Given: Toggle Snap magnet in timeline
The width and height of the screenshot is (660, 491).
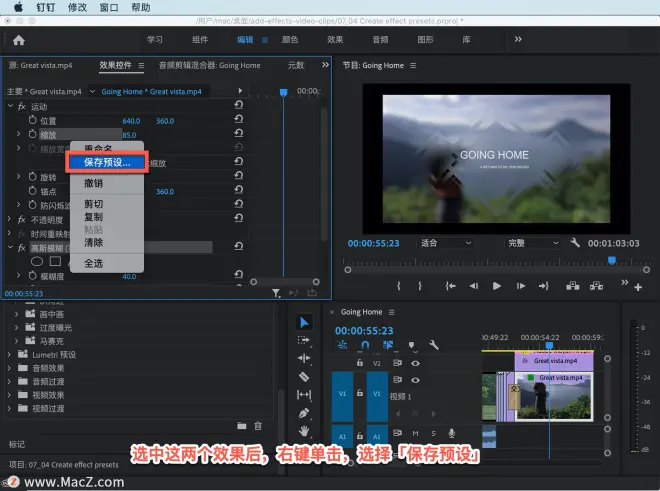Looking at the screenshot, I should pos(365,345).
